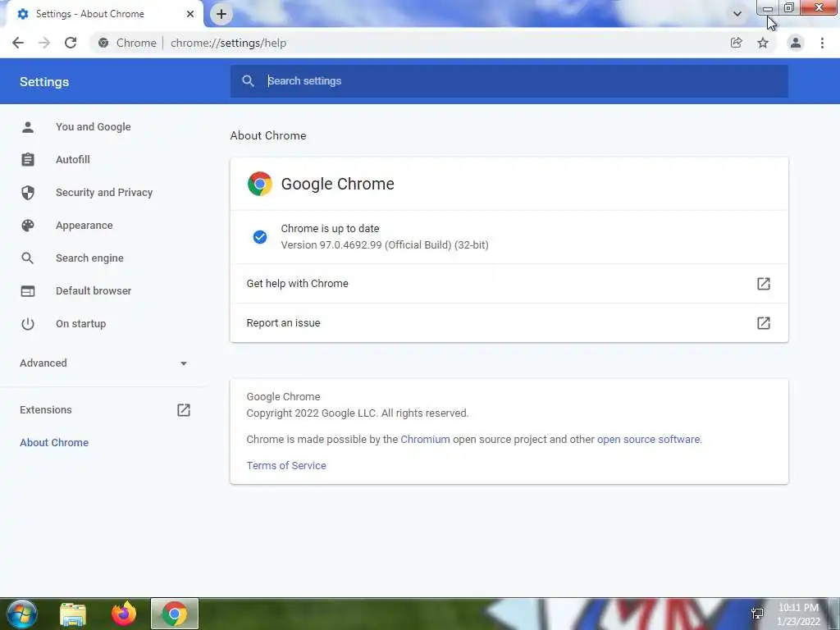The width and height of the screenshot is (840, 630).
Task: Open the Windows Start menu
Action: tap(22, 614)
